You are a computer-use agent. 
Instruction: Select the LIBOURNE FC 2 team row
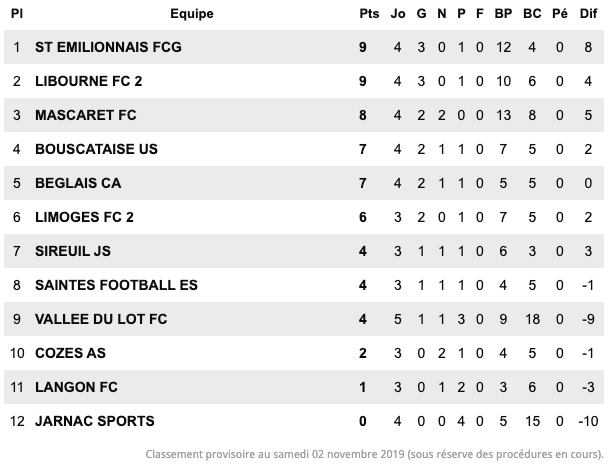tap(304, 81)
